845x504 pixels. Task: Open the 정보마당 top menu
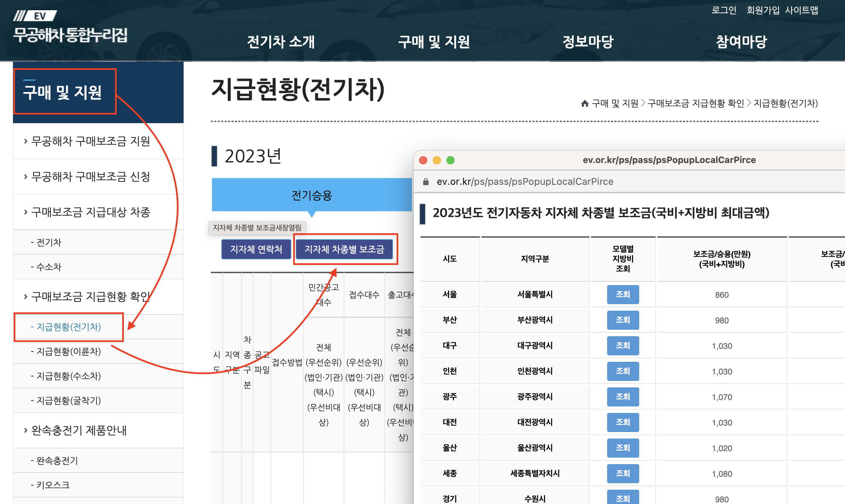coord(588,42)
